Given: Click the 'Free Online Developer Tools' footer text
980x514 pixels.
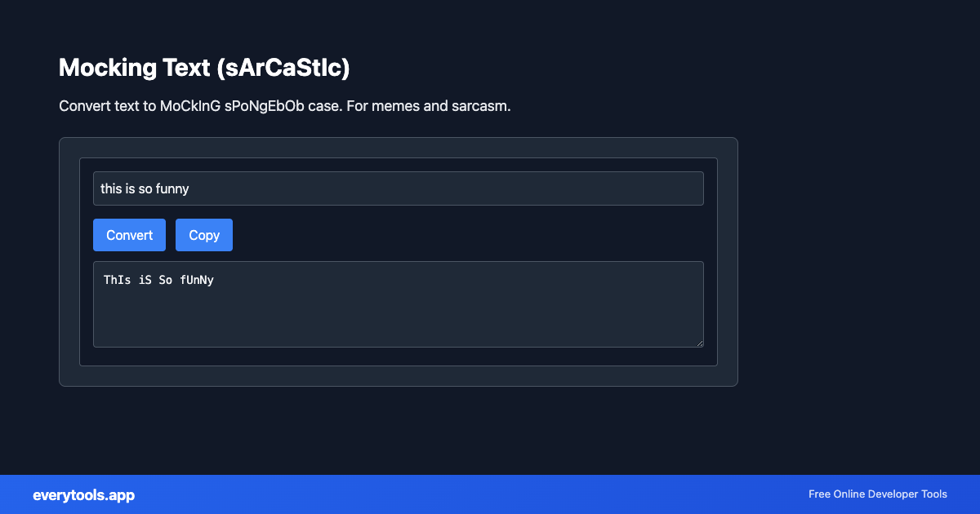Looking at the screenshot, I should 877,494.
